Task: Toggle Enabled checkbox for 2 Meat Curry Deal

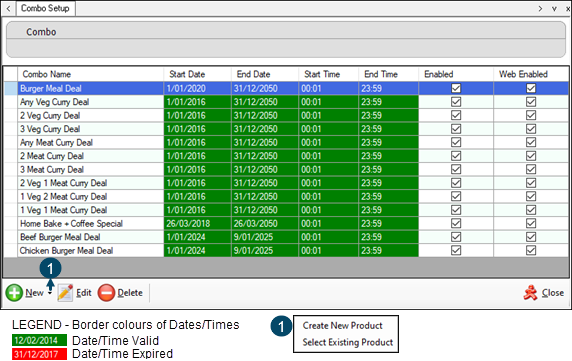Action: 456,156
